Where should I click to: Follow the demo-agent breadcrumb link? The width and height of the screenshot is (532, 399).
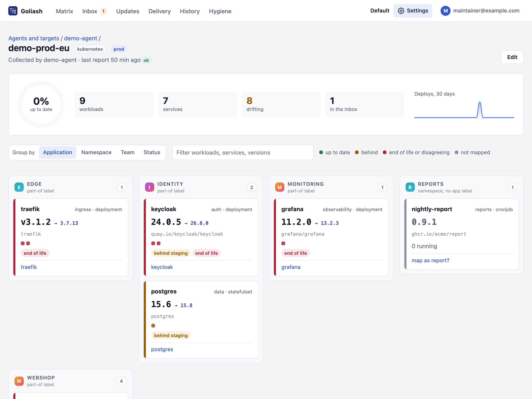click(x=81, y=38)
